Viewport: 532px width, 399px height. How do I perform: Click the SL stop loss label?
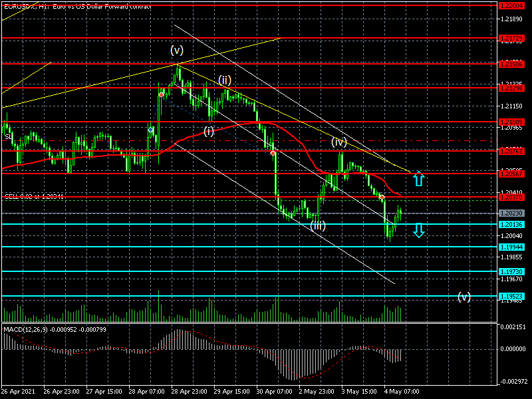click(7, 137)
